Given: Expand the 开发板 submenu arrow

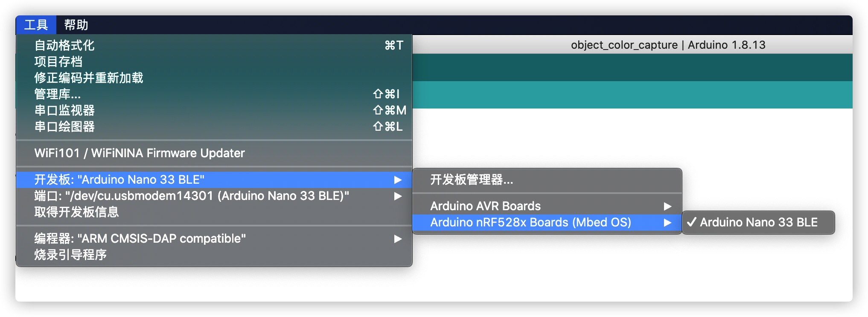Looking at the screenshot, I should click(x=398, y=180).
